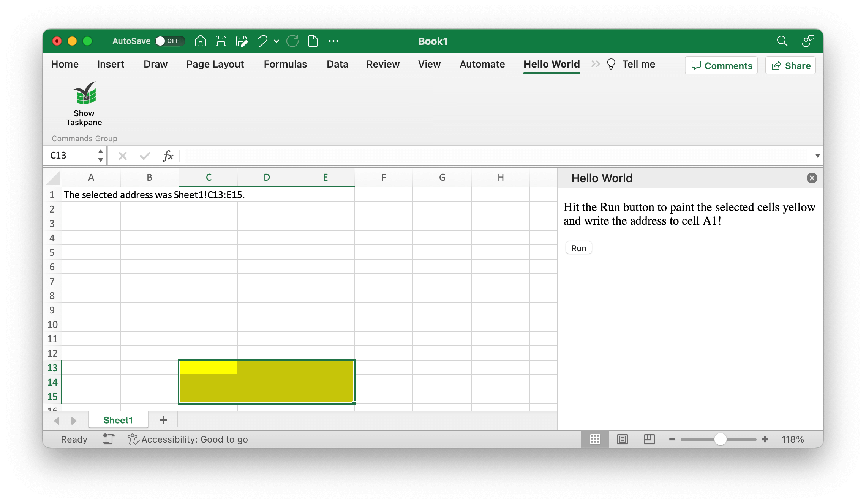866x504 pixels.
Task: Open the Formulas ribbon tab
Action: (x=285, y=64)
